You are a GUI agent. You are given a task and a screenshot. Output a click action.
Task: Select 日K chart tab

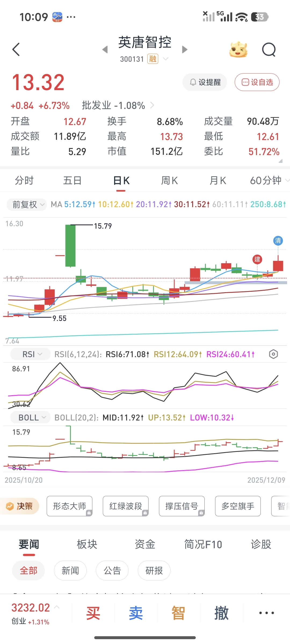coord(121,181)
